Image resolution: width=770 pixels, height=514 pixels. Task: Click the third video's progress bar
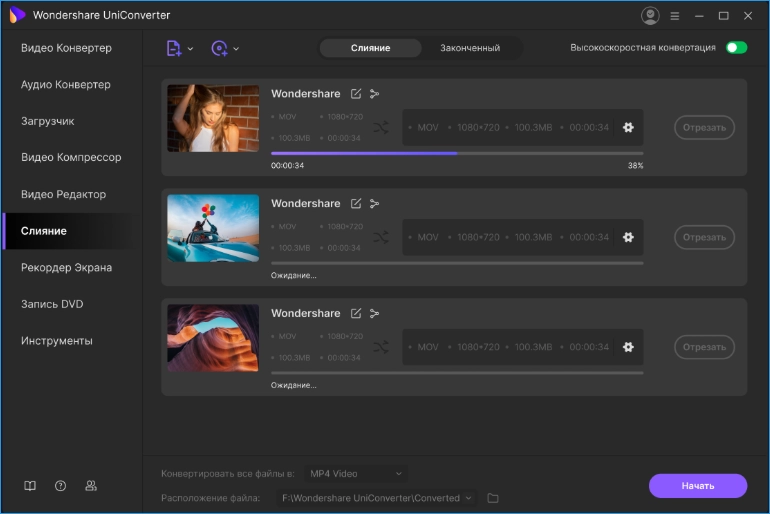457,373
